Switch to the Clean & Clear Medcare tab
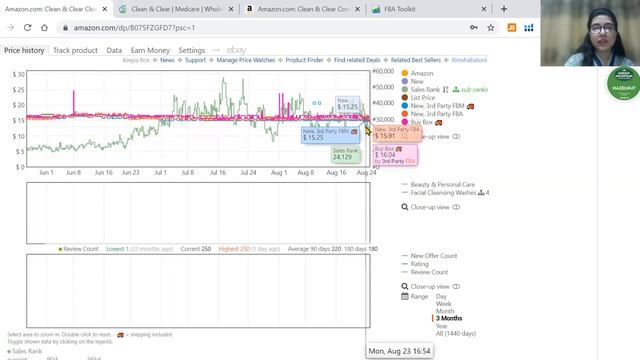640x360 pixels. point(176,9)
